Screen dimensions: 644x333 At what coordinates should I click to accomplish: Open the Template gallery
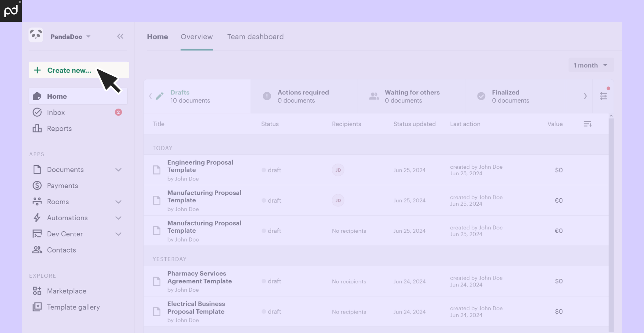(x=73, y=307)
